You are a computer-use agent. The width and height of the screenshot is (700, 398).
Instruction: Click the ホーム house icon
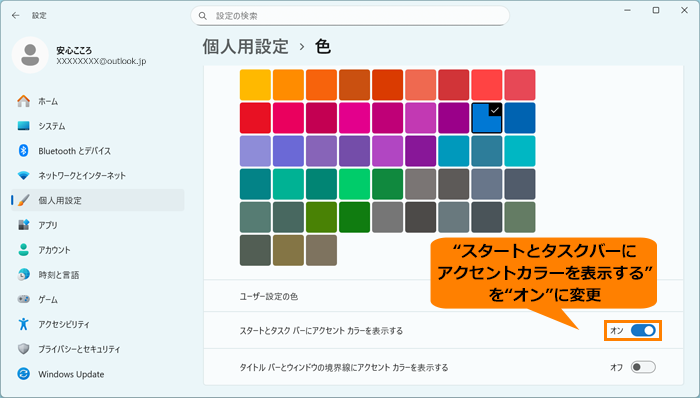click(x=24, y=101)
